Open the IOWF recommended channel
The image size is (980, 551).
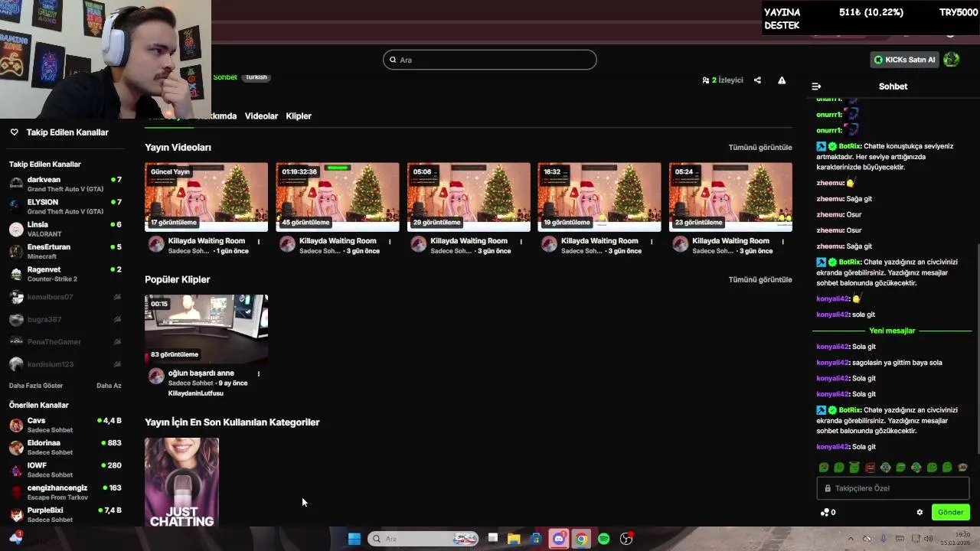point(65,470)
